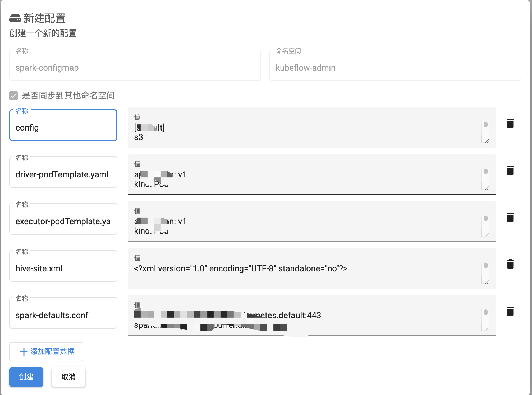Click the kubeflow-admin namespace field

coord(395,68)
